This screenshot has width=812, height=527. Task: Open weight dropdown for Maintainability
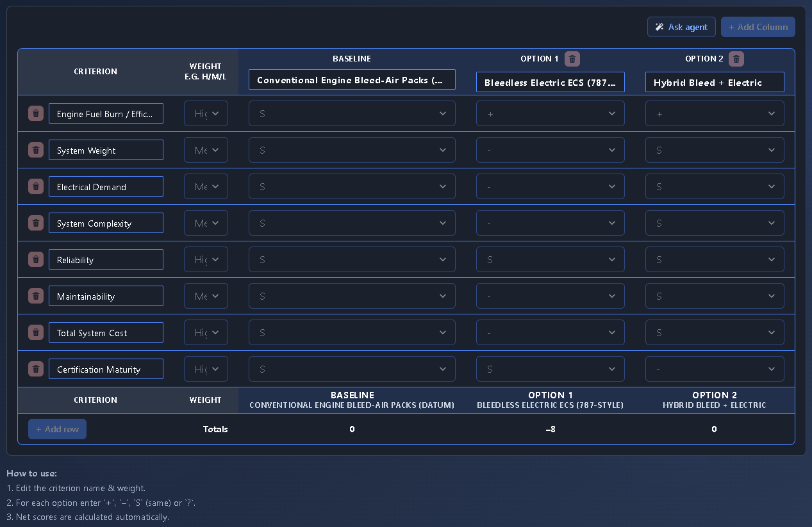click(206, 296)
